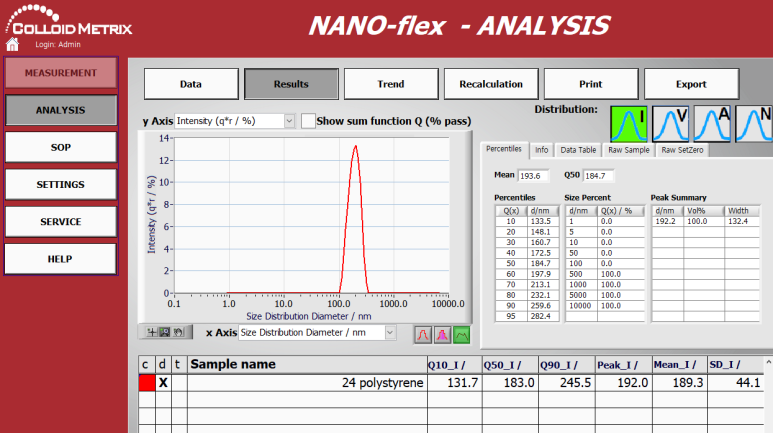This screenshot has width=773, height=433.
Task: Open the Trend button
Action: (391, 84)
